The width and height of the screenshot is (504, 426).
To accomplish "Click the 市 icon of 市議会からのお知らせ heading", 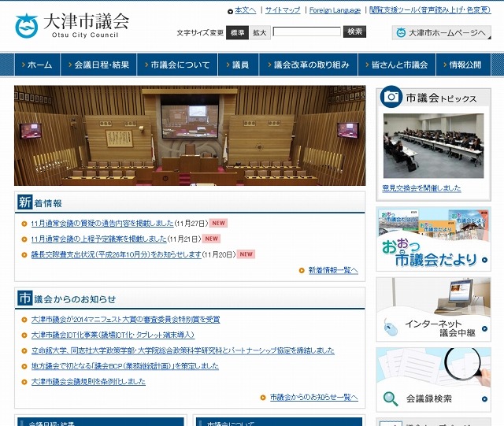I will (x=24, y=298).
